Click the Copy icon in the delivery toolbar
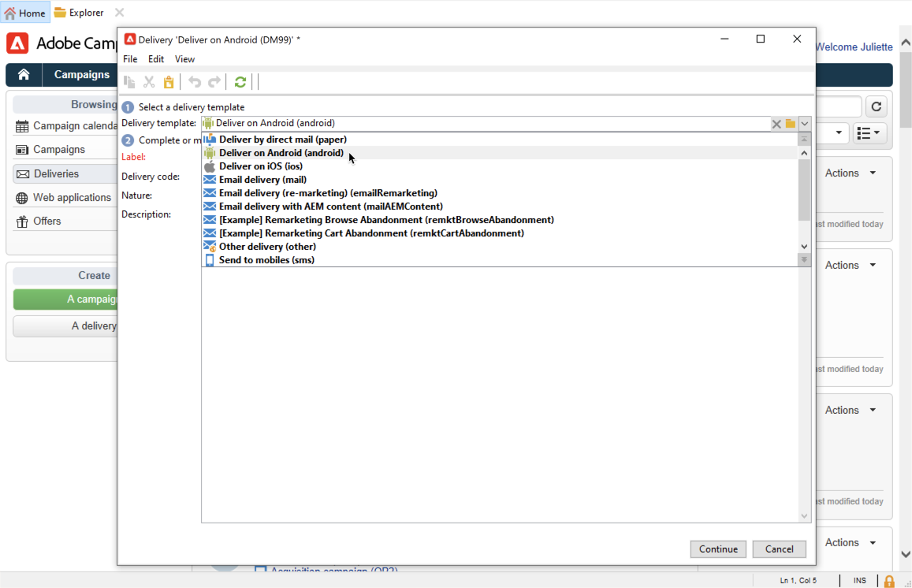Viewport: 912px width, 588px height. pyautogui.click(x=129, y=82)
